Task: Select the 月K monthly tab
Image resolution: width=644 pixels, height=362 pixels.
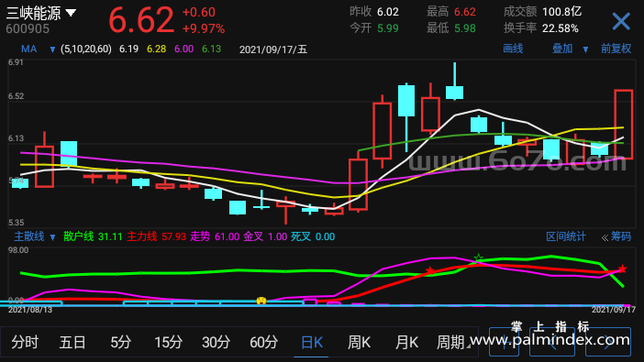Action: click(406, 342)
